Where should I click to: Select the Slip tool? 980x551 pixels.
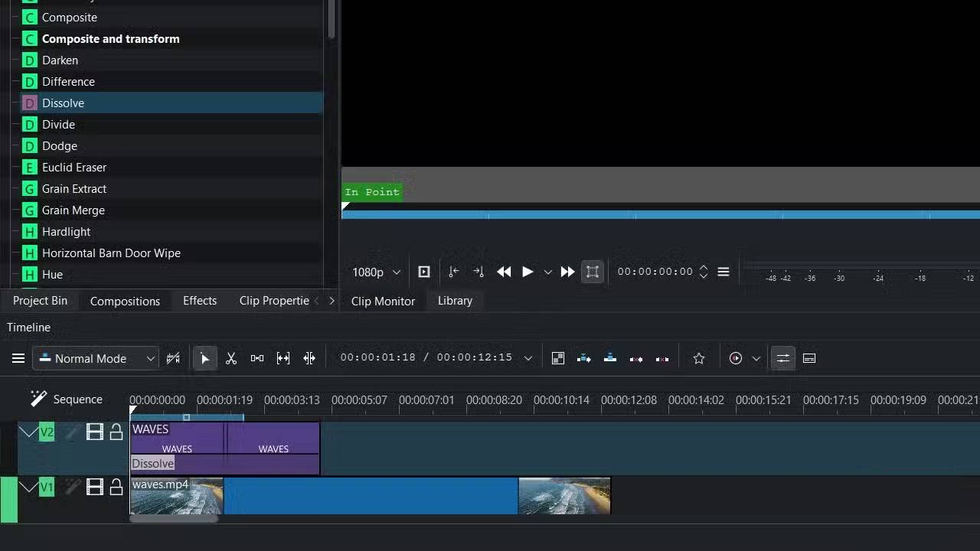(x=283, y=358)
